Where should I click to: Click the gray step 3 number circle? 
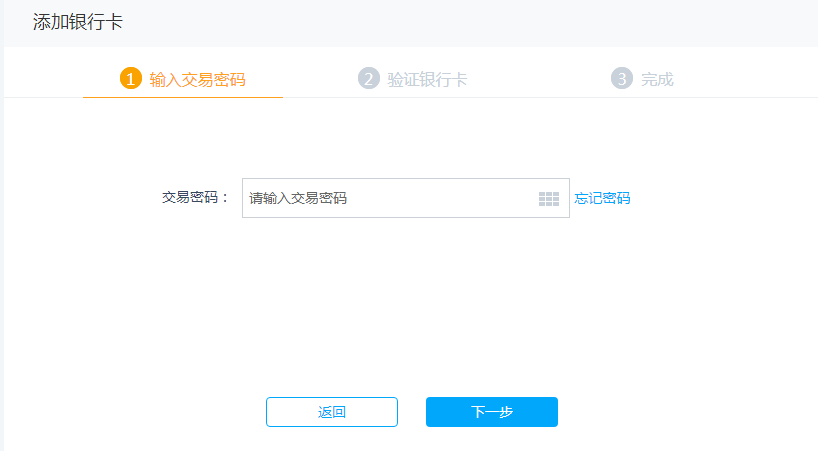tap(622, 79)
